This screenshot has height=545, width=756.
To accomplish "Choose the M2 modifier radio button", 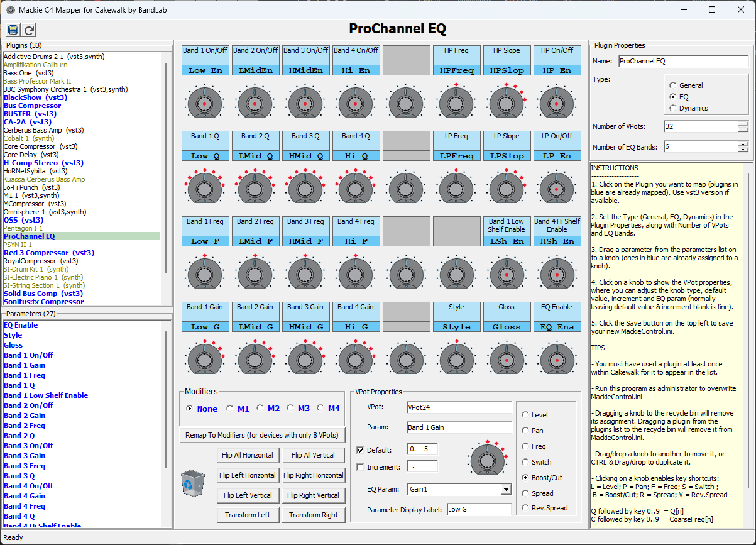I will tap(260, 409).
